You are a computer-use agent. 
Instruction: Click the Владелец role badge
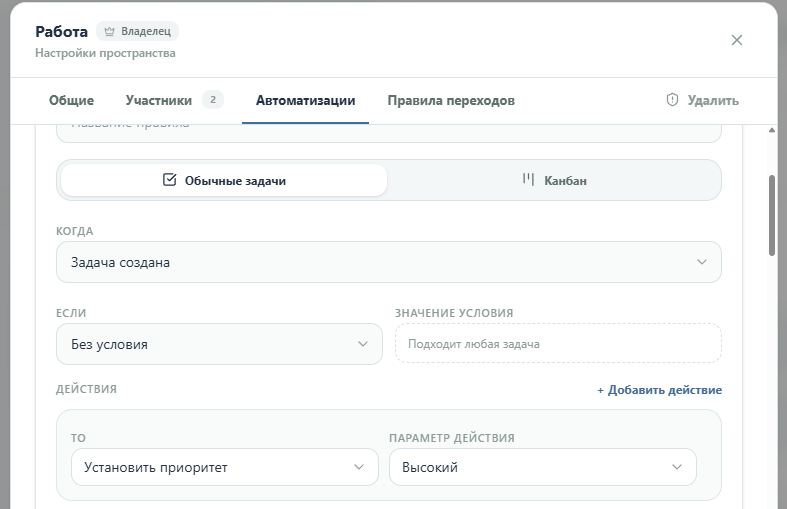click(138, 31)
